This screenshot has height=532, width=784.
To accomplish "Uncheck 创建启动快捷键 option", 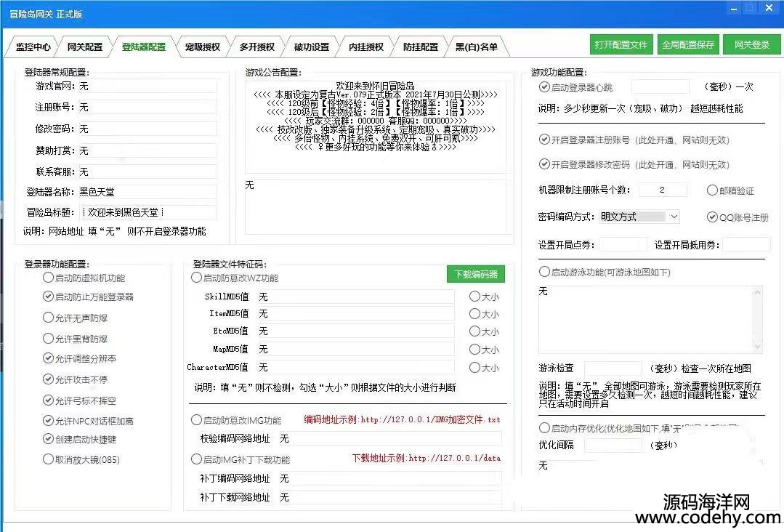I will pyautogui.click(x=49, y=439).
